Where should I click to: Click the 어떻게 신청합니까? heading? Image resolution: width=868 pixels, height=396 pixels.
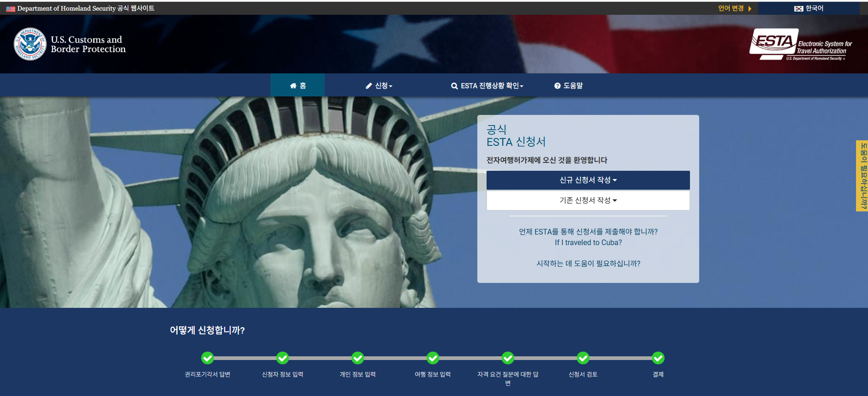pyautogui.click(x=207, y=330)
